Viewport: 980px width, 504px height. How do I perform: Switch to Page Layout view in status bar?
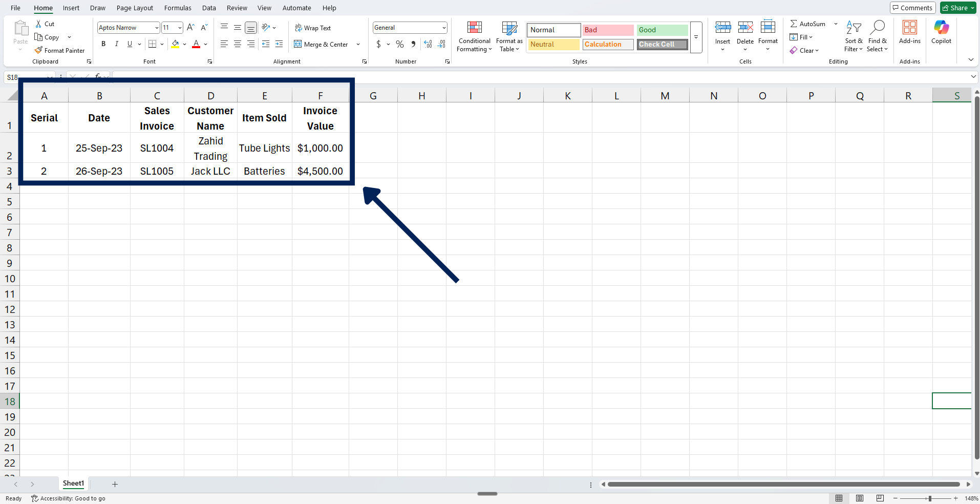click(860, 498)
